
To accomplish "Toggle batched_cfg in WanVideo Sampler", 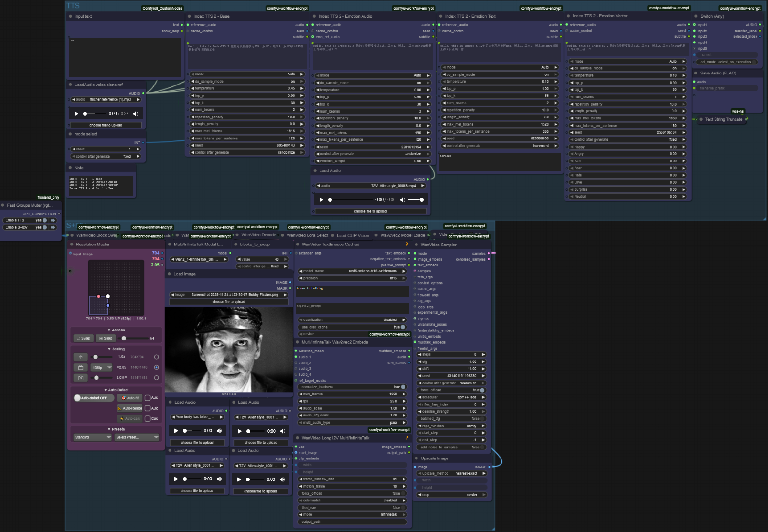I will [x=452, y=419].
